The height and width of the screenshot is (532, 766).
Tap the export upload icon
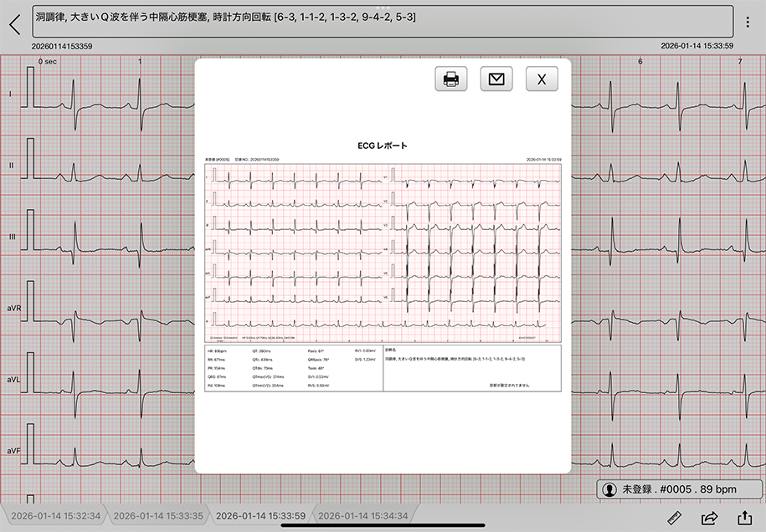[744, 518]
